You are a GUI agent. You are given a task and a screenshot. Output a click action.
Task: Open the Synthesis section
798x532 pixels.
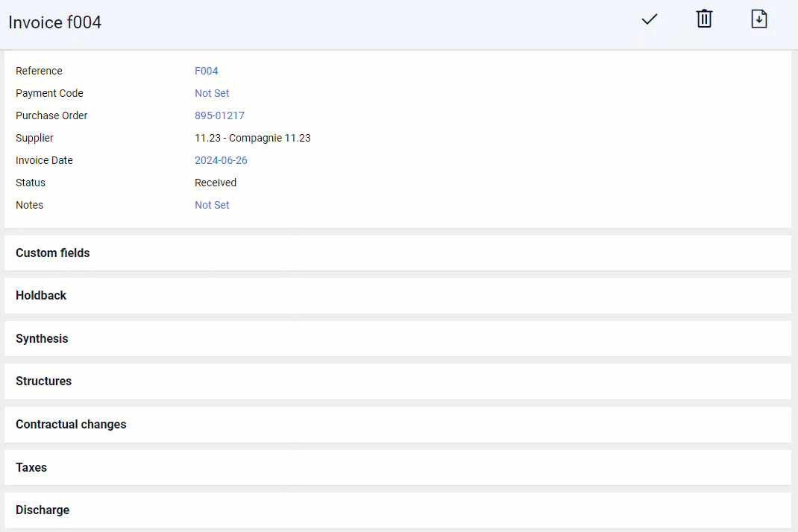pyautogui.click(x=42, y=339)
